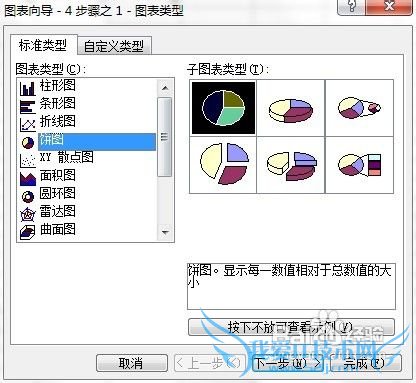Click the doughnut chart (圆环图) icon
Screen dimensions: 416x383
point(28,196)
